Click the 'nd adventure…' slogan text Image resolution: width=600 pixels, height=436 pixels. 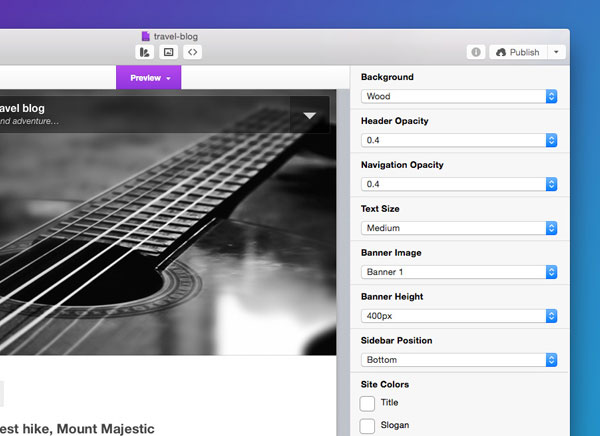tap(29, 121)
